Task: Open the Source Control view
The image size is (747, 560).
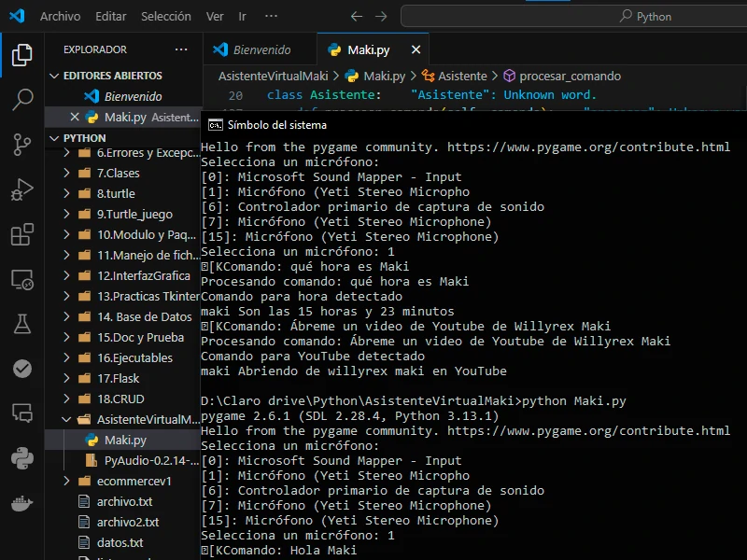Action: [22, 143]
